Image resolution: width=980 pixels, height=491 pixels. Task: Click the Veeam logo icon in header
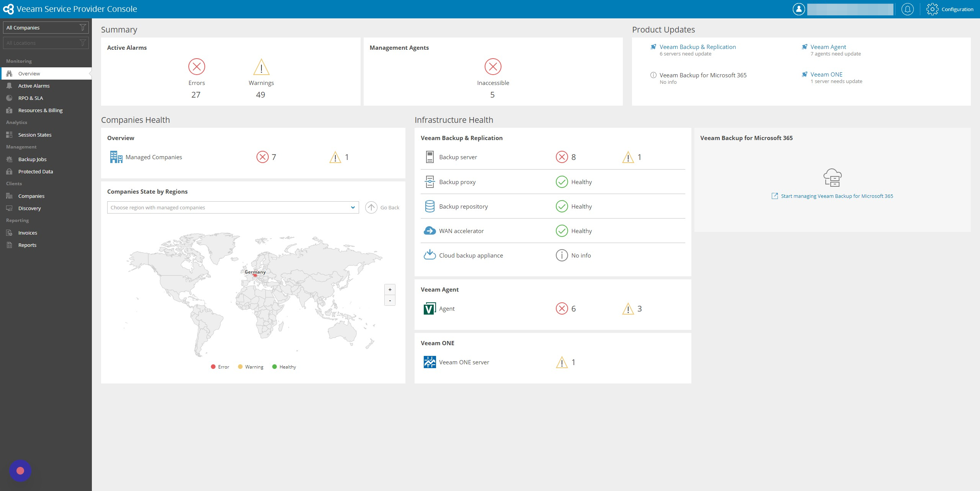(x=8, y=9)
